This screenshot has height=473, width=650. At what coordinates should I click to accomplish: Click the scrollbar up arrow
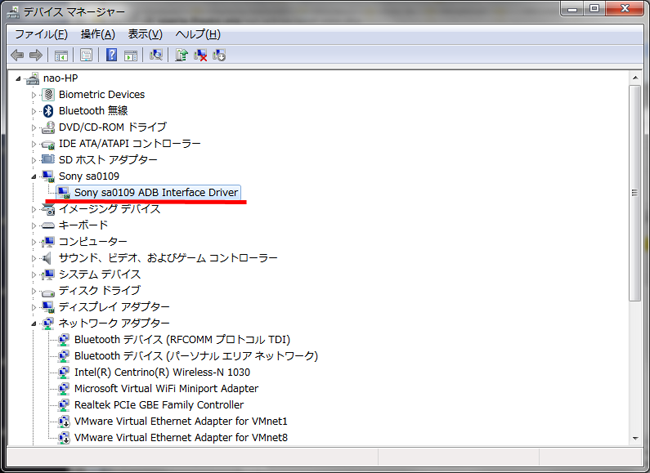635,78
